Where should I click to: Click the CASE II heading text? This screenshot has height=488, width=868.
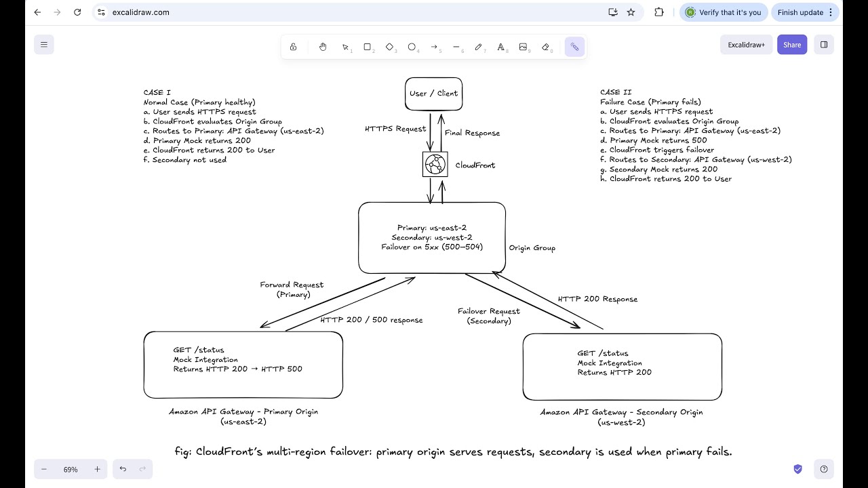[616, 92]
